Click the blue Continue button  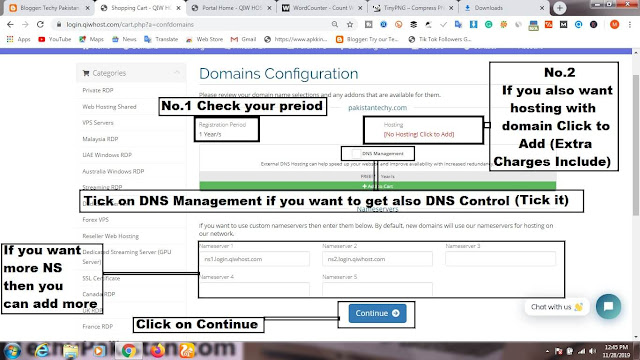[377, 313]
